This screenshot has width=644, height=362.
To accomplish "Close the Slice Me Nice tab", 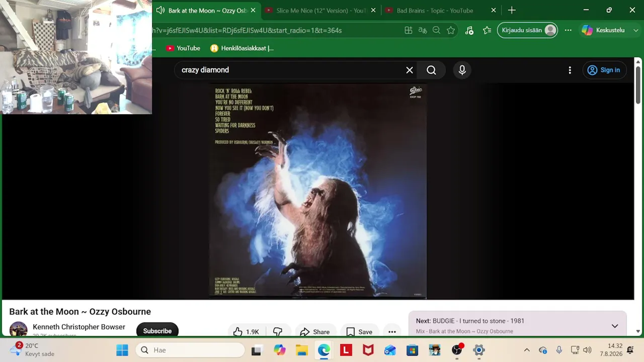I will point(373,11).
